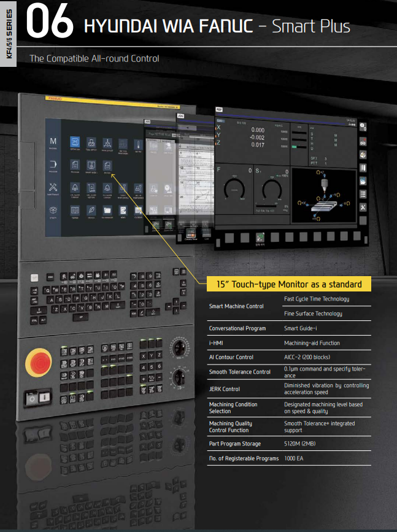Open the Manual book icon
Image resolution: width=397 pixels, height=532 pixels.
point(75,210)
